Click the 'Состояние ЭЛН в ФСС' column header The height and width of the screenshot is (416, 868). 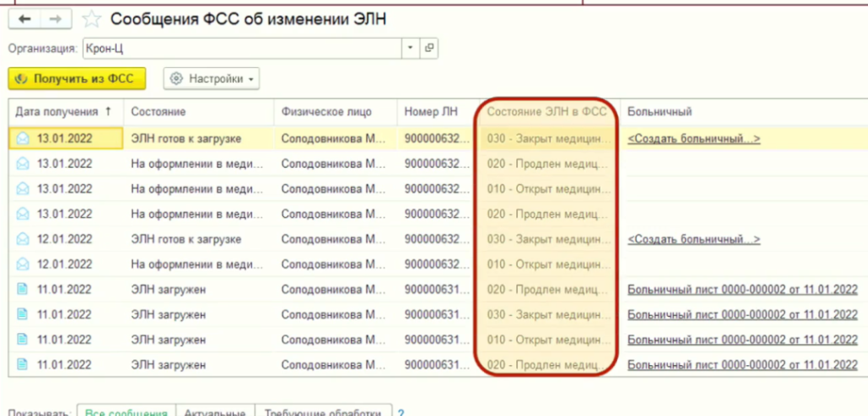547,112
